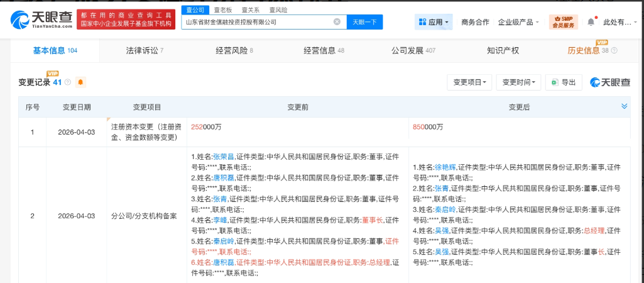Expand table rows with double-chevron icon

click(x=624, y=106)
